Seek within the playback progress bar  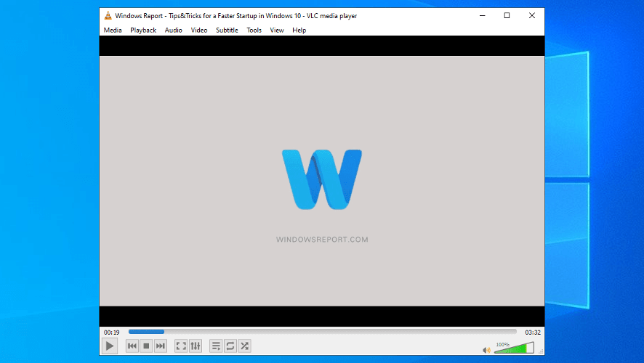[x=323, y=331]
